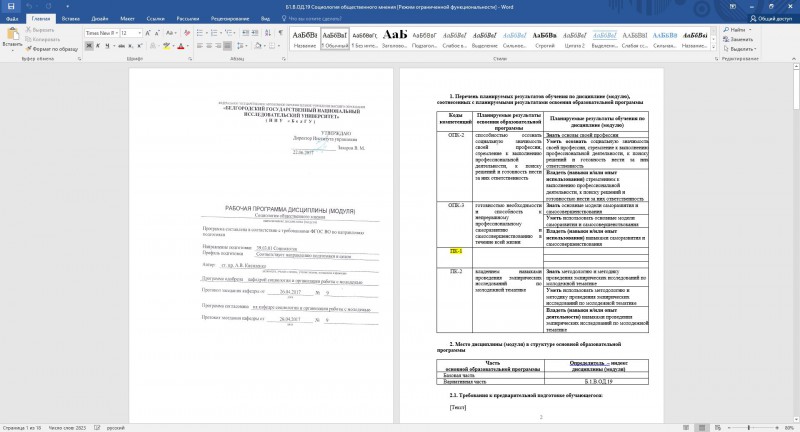Decrease the font size with the shrink-font icon
Screen dimensions: 800x432
click(157, 33)
